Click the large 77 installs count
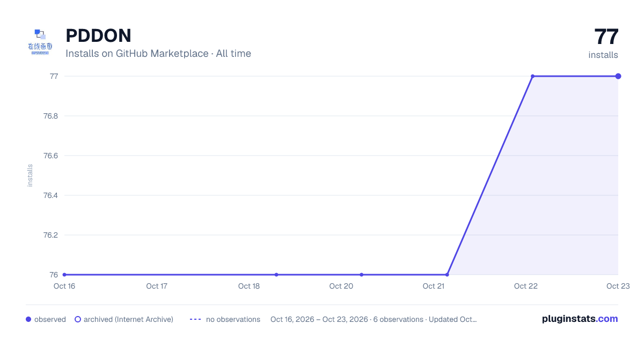 point(606,36)
